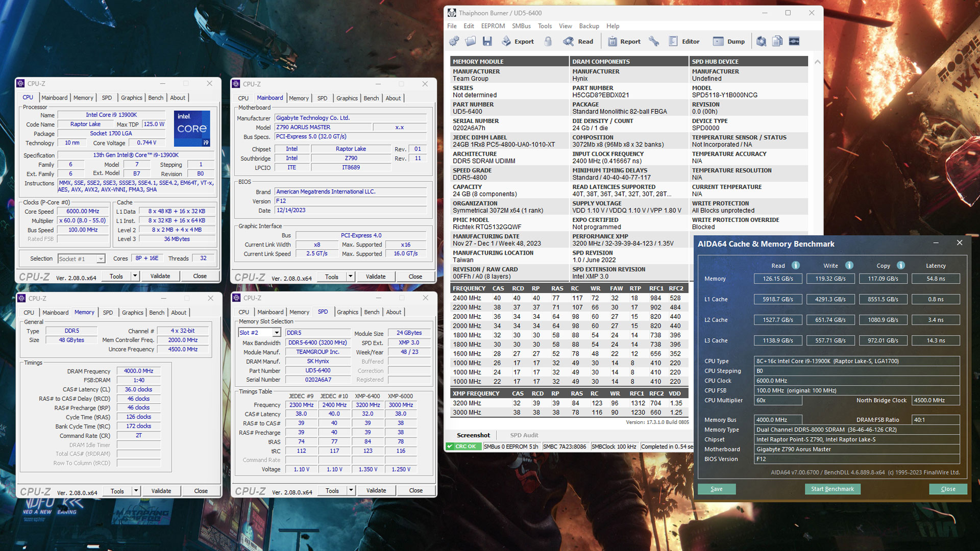Click the L3 Cache Read value 1138.9 GB/s
The width and height of the screenshot is (980, 551).
click(778, 340)
